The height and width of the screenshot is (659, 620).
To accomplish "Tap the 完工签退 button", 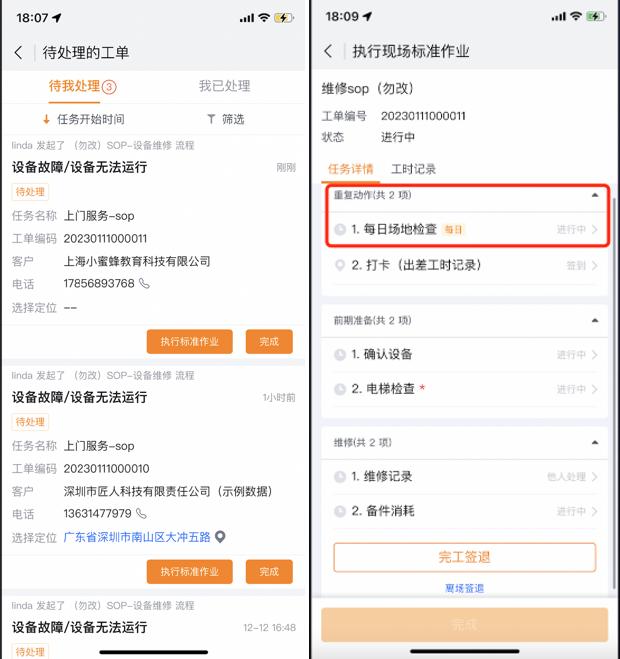I will pyautogui.click(x=464, y=557).
